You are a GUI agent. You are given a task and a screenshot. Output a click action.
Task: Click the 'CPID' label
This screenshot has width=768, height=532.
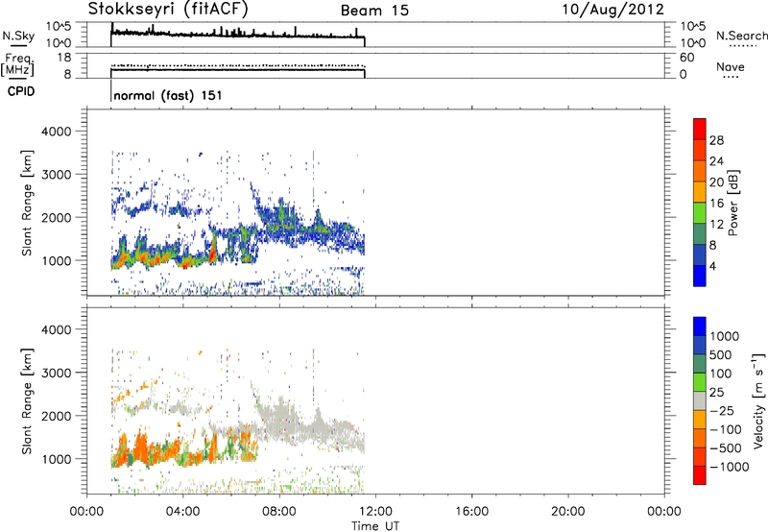point(21,91)
